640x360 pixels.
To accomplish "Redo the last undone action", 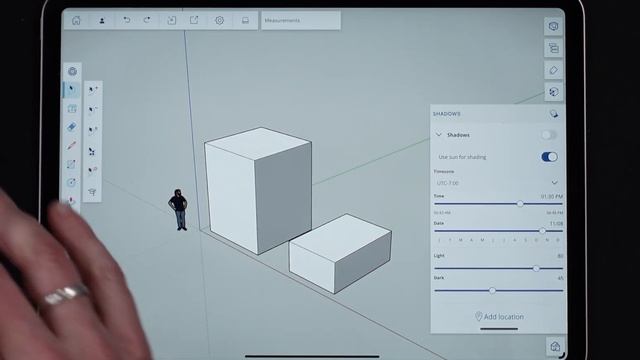I will tap(147, 20).
